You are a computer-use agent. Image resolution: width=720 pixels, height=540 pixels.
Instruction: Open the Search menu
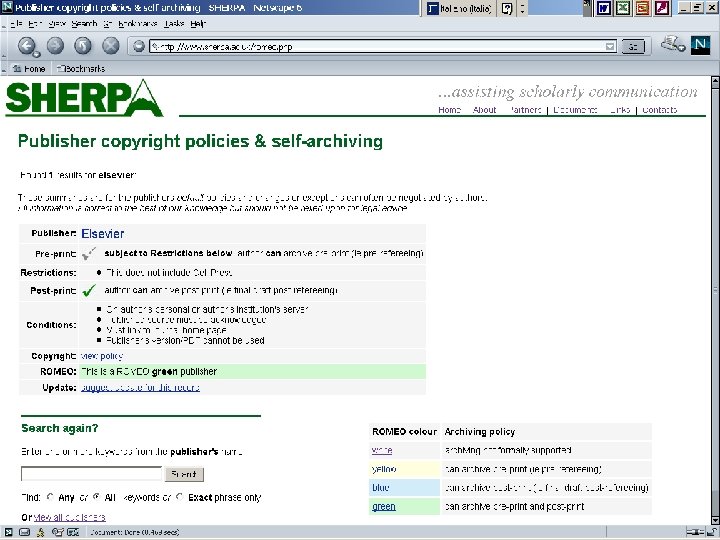(84, 24)
